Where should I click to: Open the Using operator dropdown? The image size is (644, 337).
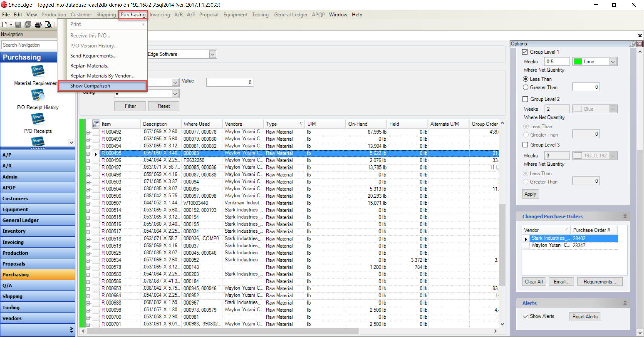[175, 94]
